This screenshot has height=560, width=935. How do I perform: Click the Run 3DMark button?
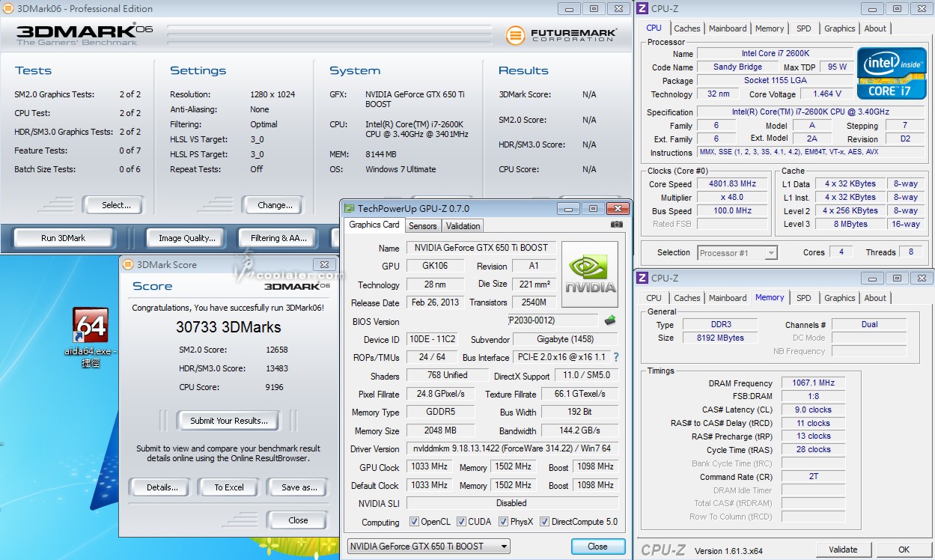pyautogui.click(x=64, y=238)
